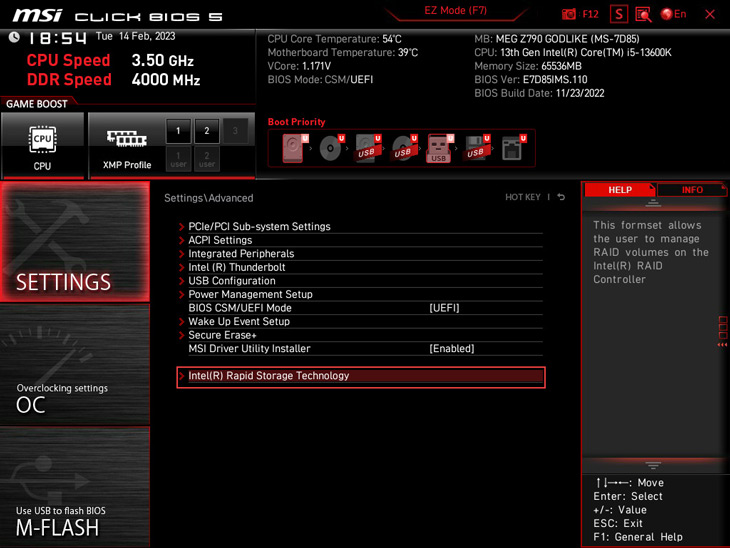Viewport: 730px width, 548px height.
Task: Enable XMP profile 1
Action: (178, 131)
